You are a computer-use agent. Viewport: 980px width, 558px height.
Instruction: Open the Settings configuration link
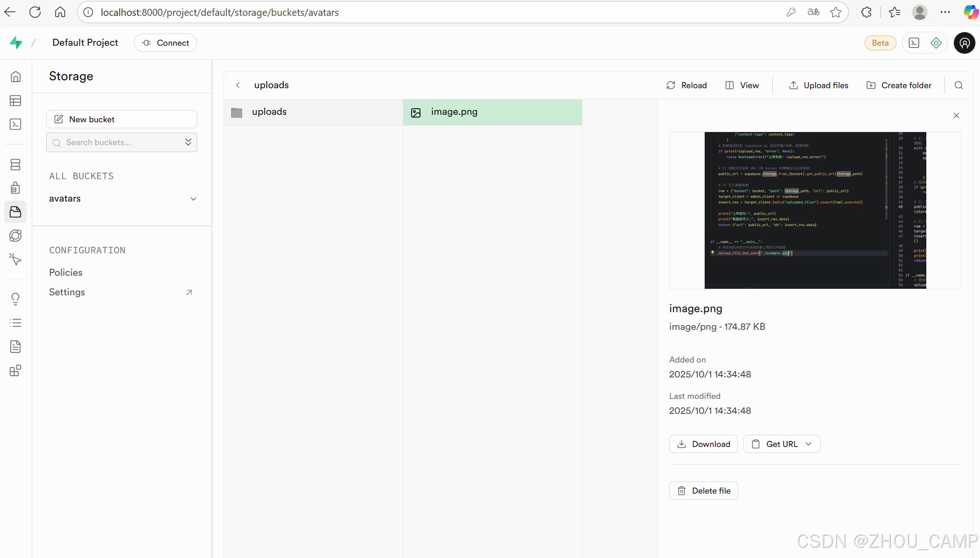click(67, 292)
